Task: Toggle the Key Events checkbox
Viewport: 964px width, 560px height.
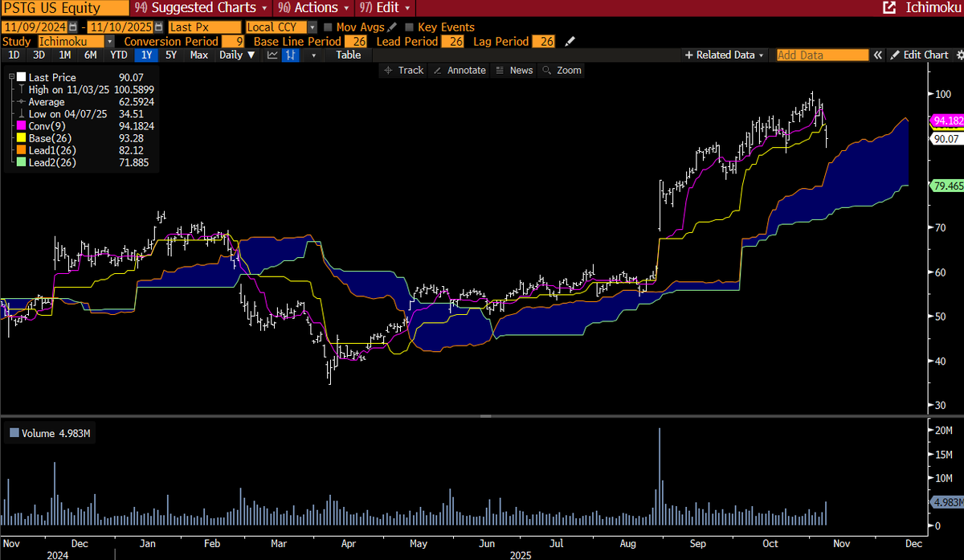Action: pyautogui.click(x=410, y=27)
